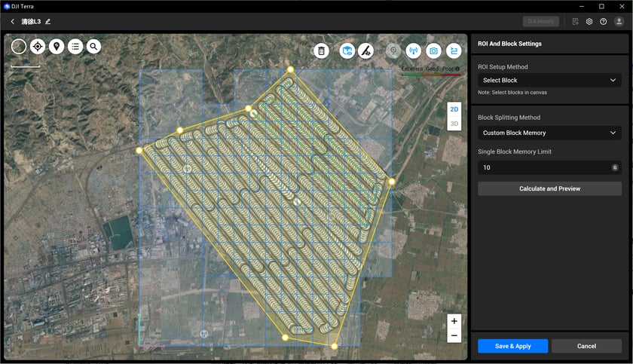Image resolution: width=633 pixels, height=364 pixels.
Task: Click the locate/center target icon
Action: pos(38,47)
